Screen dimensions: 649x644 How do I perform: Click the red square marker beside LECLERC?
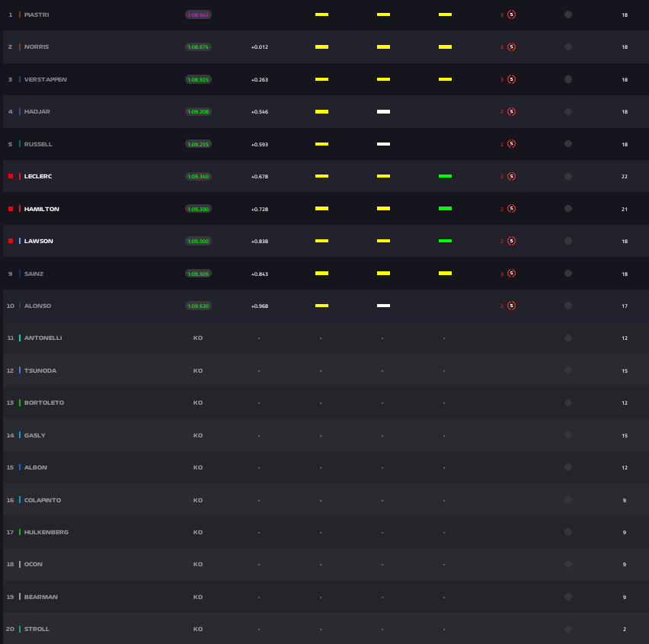point(11,176)
